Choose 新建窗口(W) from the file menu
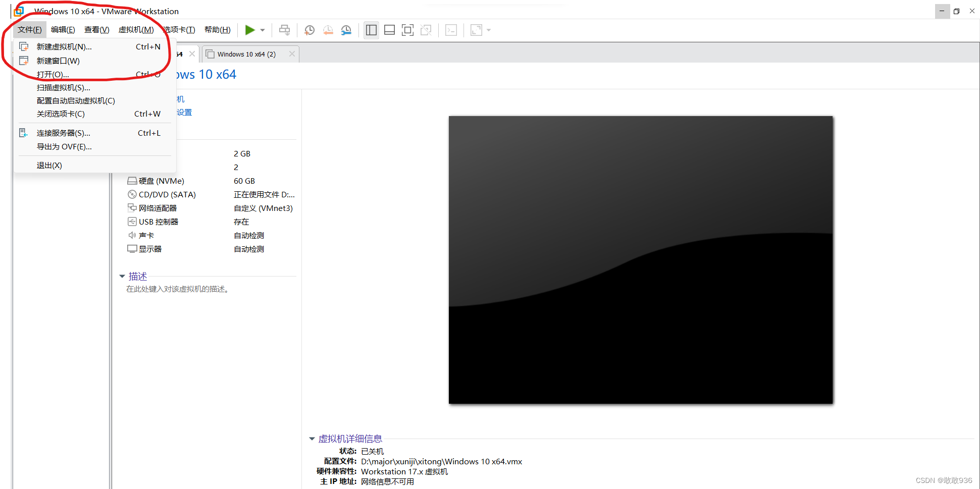 point(95,61)
